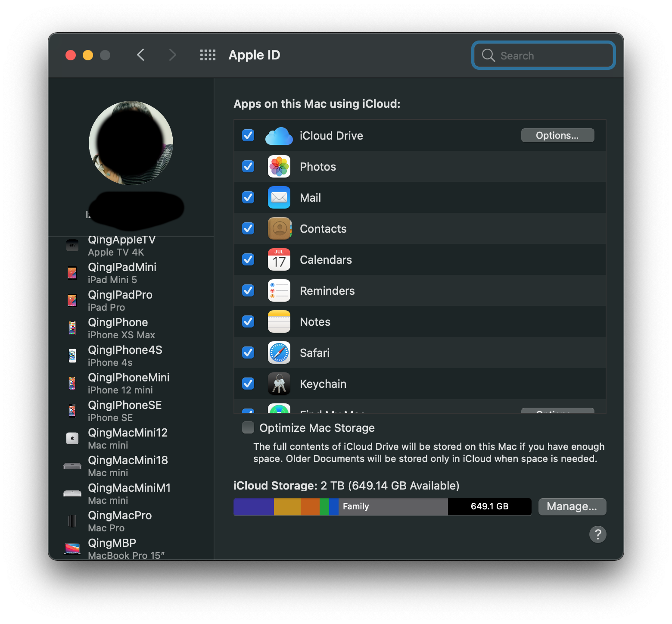This screenshot has height=624, width=672.
Task: Uncheck the iCloud Drive checkbox
Action: (248, 136)
